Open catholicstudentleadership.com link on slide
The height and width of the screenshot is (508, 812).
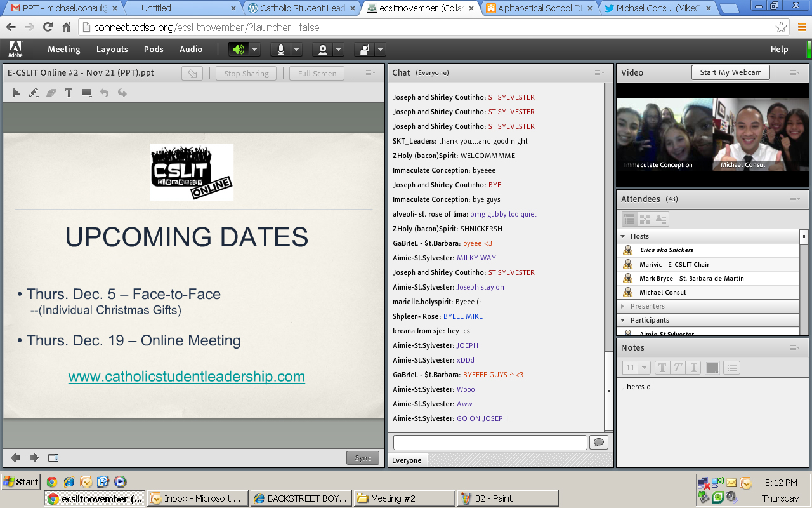[x=187, y=377]
